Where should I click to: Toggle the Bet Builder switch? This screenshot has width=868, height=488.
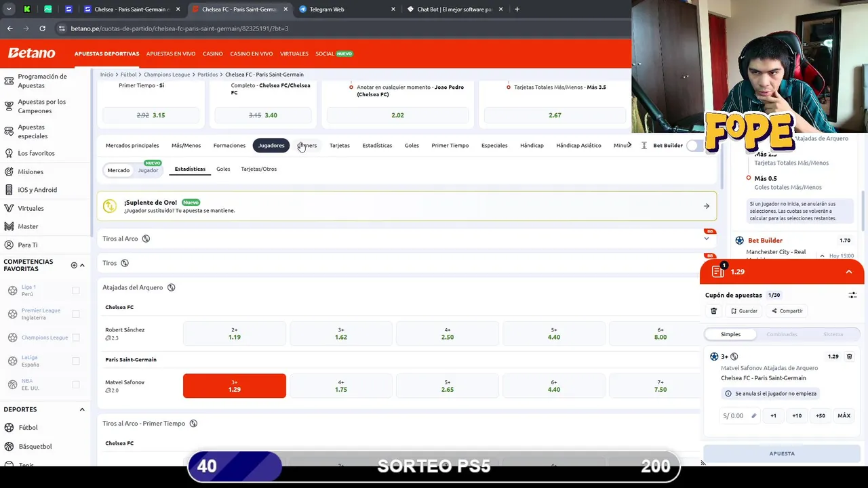pos(696,146)
